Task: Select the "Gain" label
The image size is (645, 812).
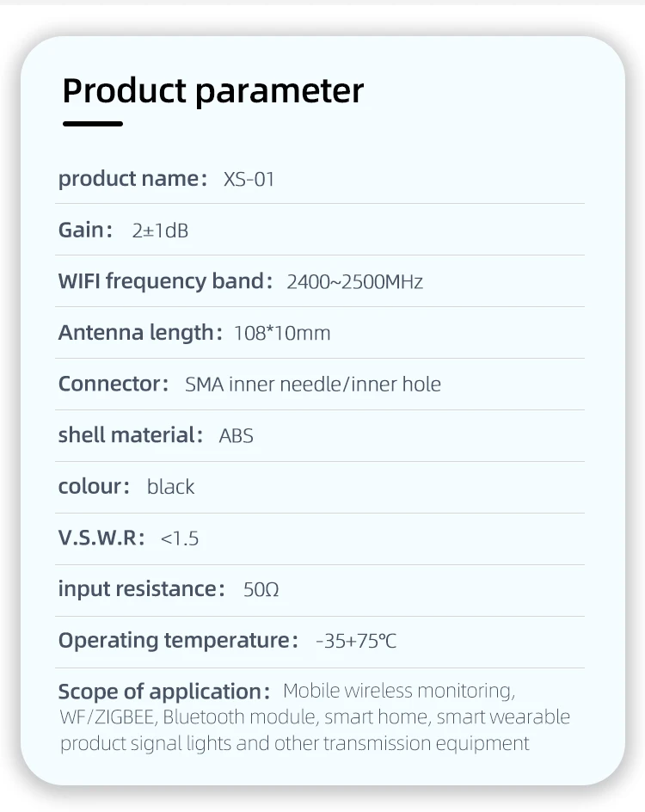Action: [85, 231]
